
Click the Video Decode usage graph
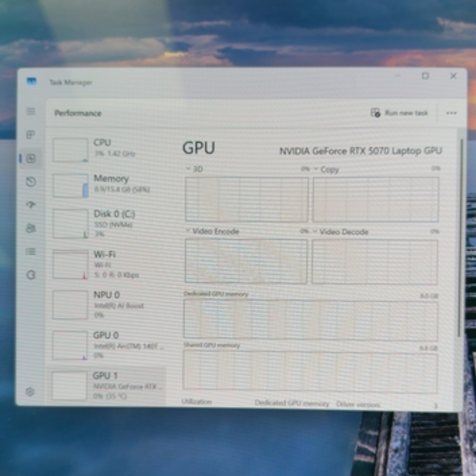click(375, 262)
